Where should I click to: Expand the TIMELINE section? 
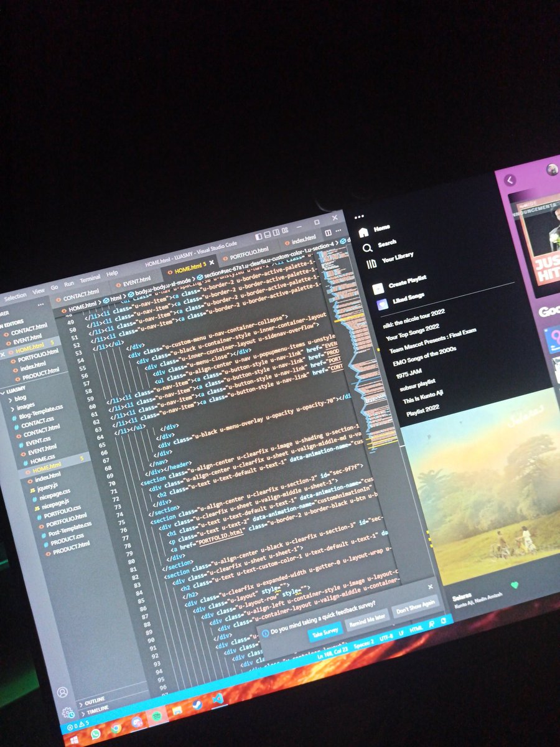tap(95, 710)
